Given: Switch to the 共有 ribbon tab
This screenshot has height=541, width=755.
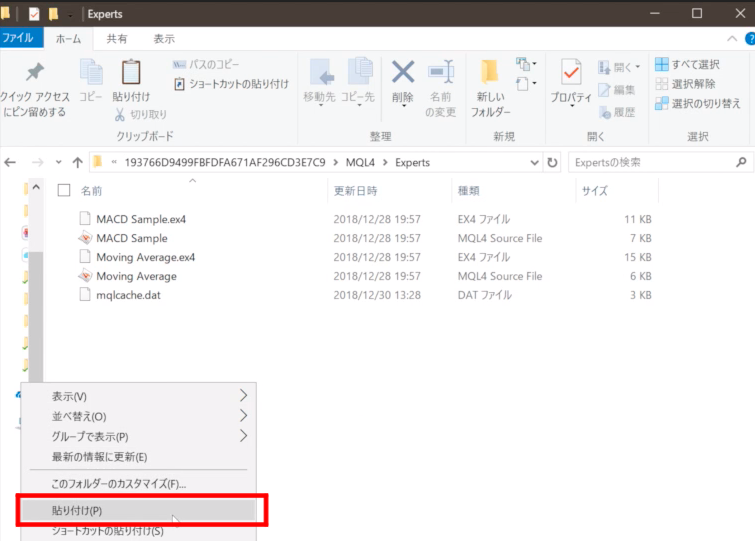Looking at the screenshot, I should (117, 38).
